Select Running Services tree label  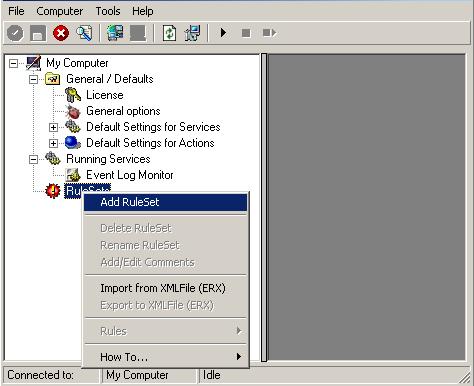click(x=108, y=159)
